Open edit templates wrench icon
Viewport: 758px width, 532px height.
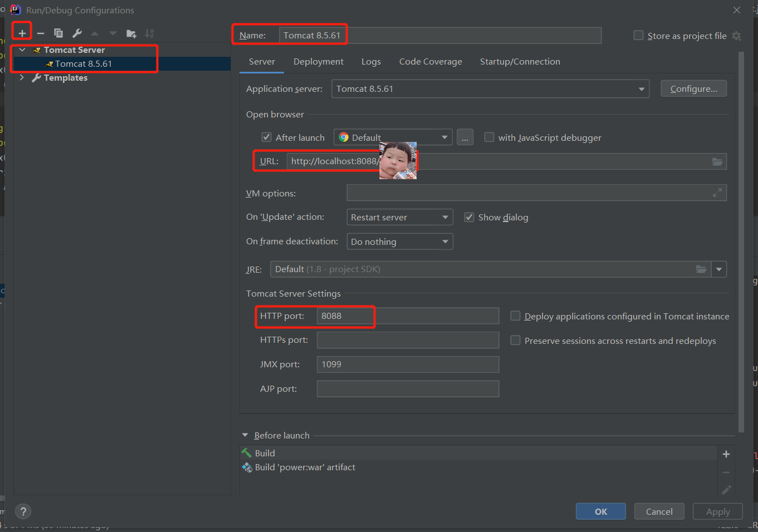tap(77, 33)
